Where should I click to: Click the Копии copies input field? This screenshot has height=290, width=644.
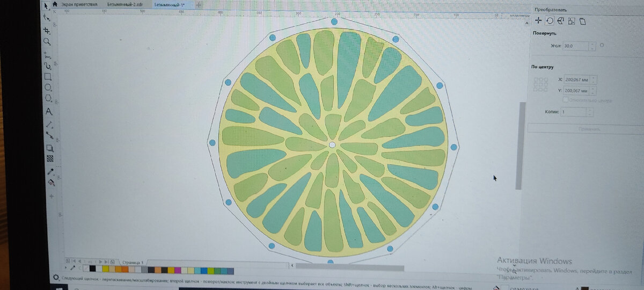[x=574, y=112]
